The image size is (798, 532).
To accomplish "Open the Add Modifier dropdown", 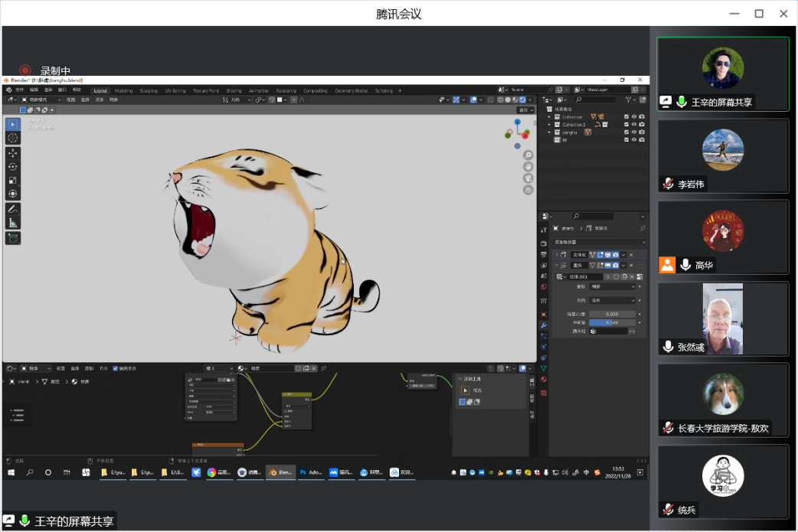I will coord(600,242).
